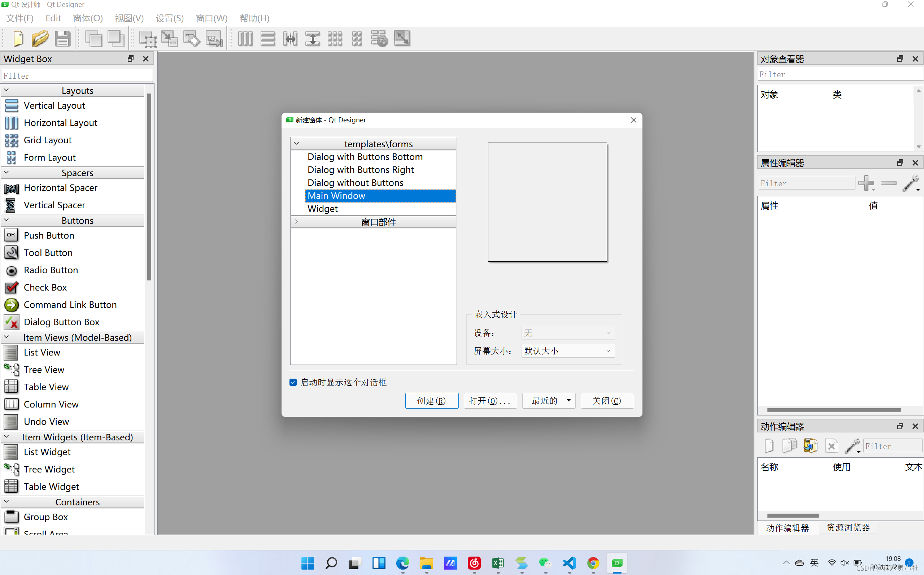Click Lay Out in Grid icon

335,38
